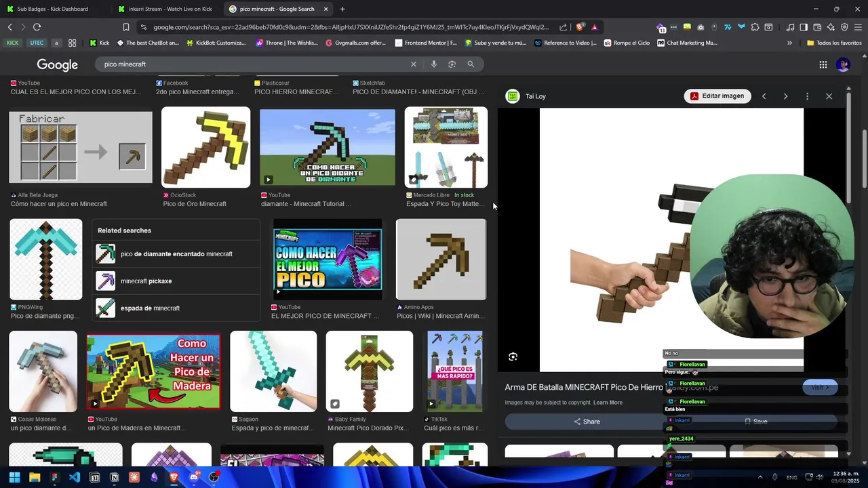Open the KickBot Customiza... bookmark

click(x=216, y=43)
